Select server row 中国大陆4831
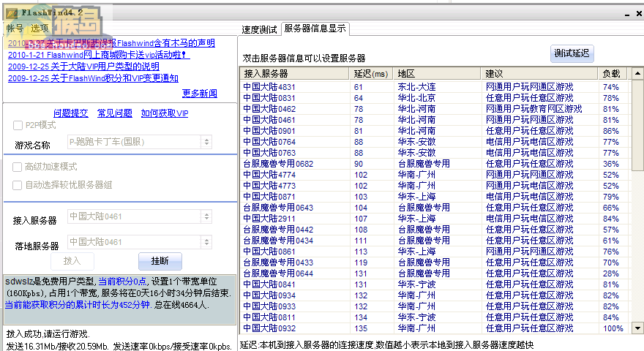The width and height of the screenshot is (644, 351). pos(435,87)
